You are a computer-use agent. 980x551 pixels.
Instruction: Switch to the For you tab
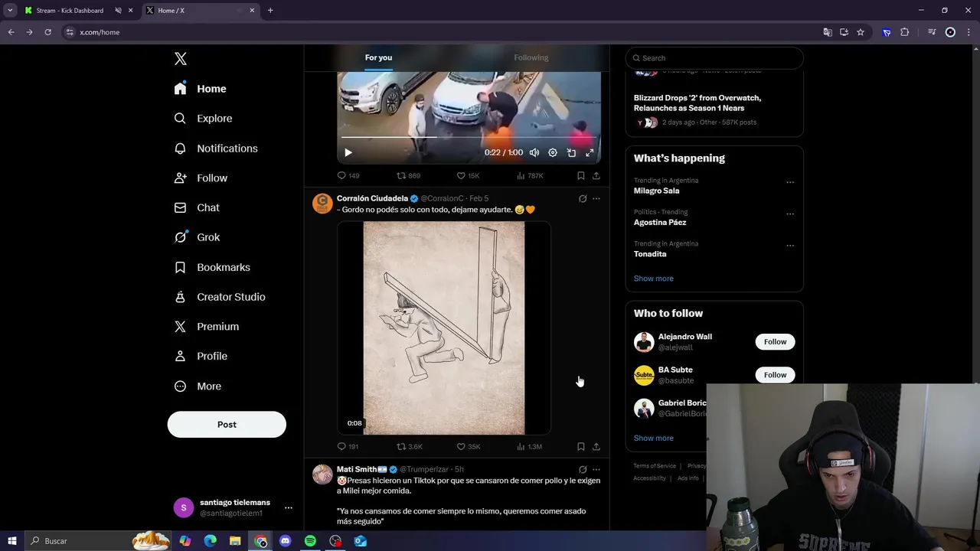click(378, 57)
